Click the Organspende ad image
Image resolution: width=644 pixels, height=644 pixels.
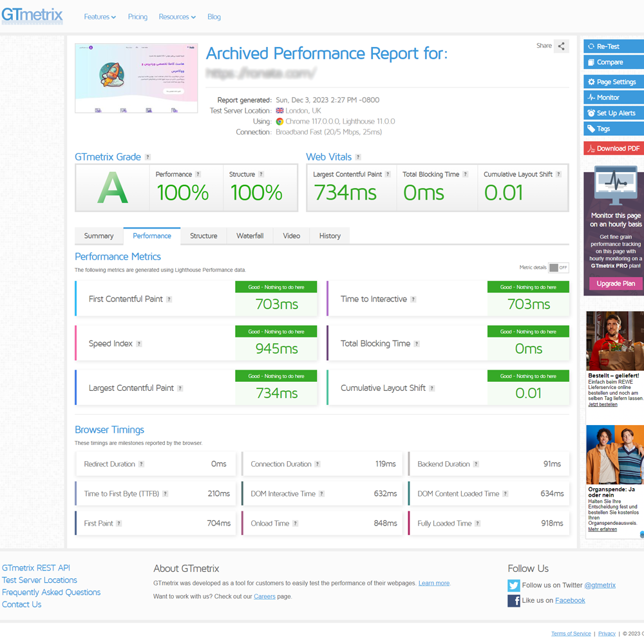pyautogui.click(x=615, y=455)
